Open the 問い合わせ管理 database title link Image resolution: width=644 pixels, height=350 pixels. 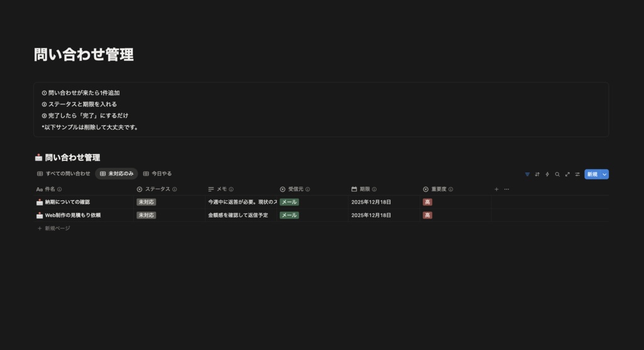(x=72, y=158)
